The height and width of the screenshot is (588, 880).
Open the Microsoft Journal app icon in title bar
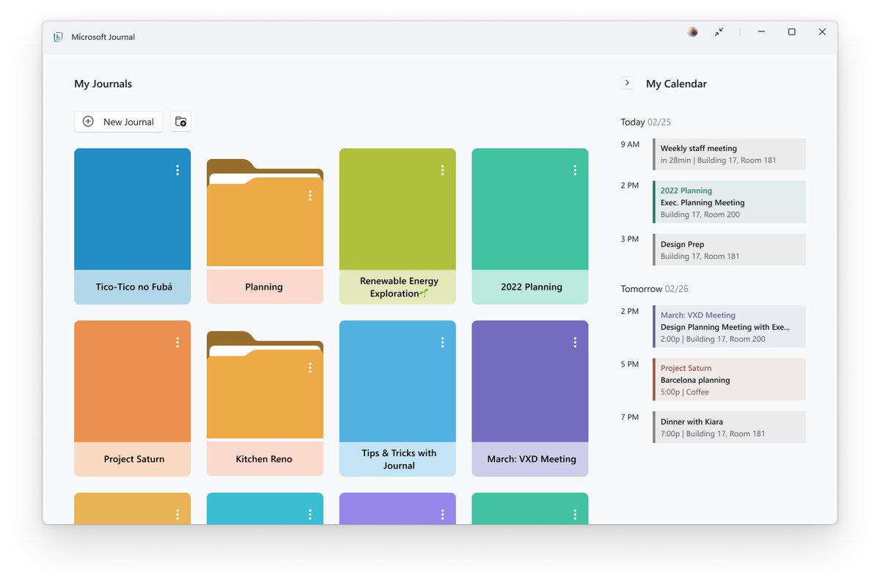point(58,37)
